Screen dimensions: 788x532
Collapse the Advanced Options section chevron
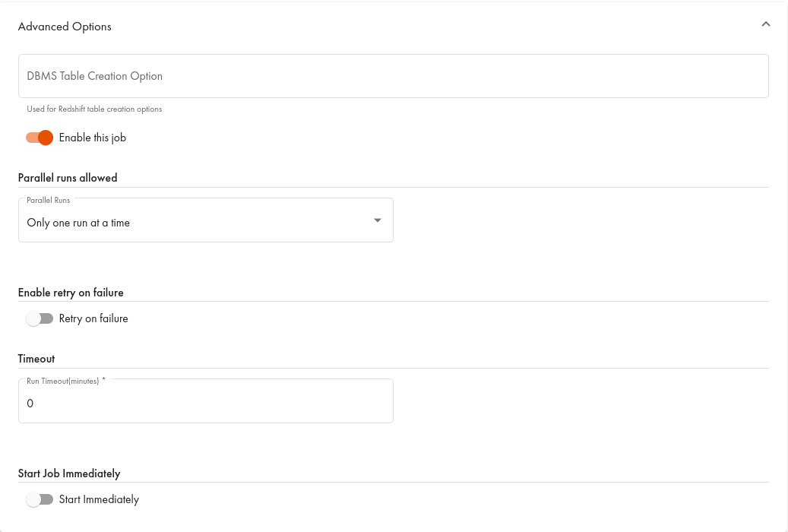coord(765,24)
